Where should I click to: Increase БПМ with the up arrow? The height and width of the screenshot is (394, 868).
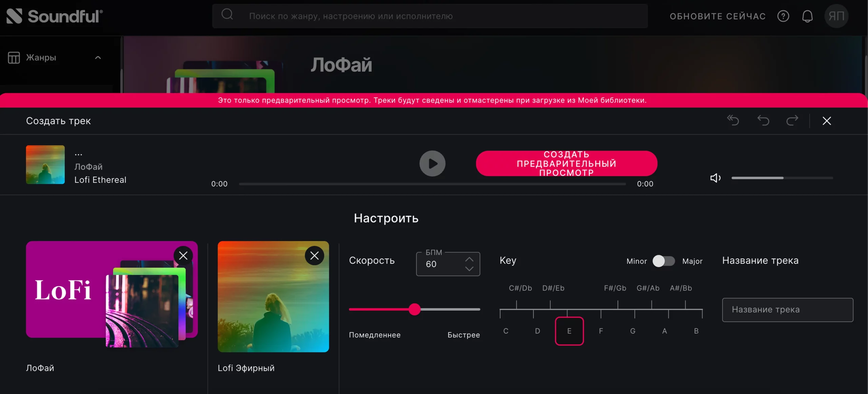(x=469, y=259)
